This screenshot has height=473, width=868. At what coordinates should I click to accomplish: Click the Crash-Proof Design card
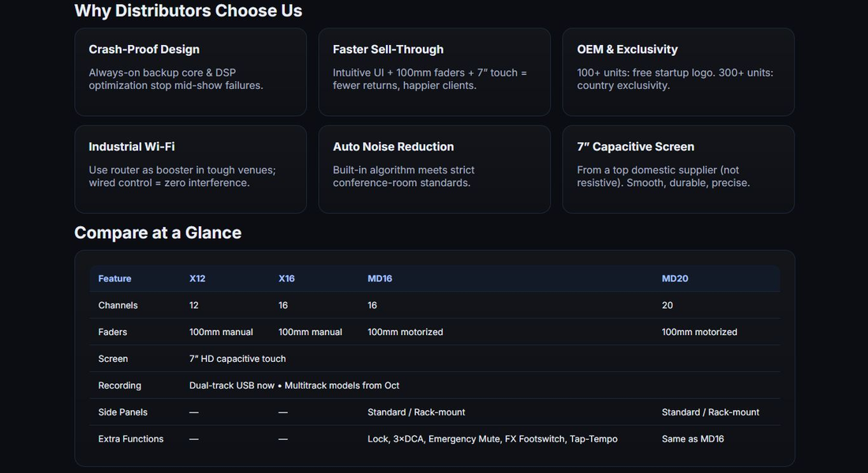point(190,72)
